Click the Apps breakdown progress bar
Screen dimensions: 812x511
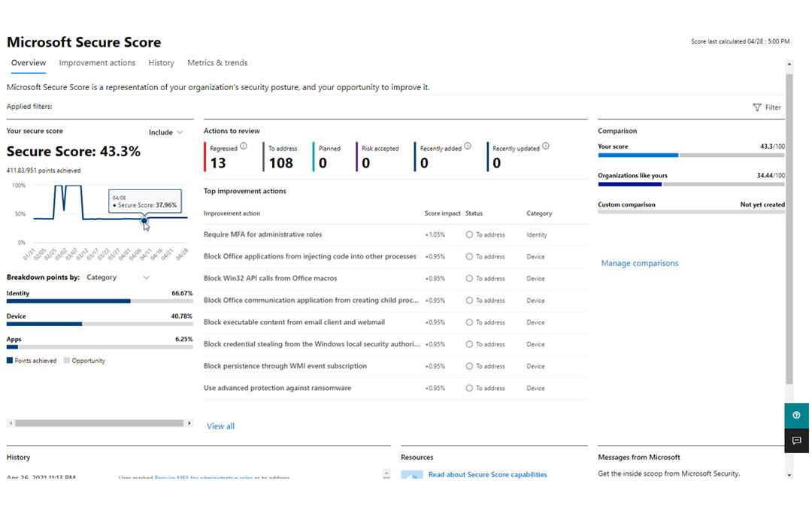click(99, 347)
